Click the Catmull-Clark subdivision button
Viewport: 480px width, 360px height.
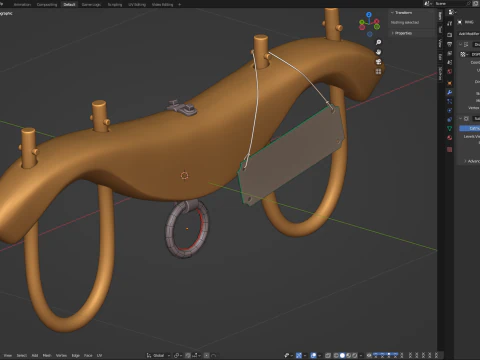click(470, 128)
